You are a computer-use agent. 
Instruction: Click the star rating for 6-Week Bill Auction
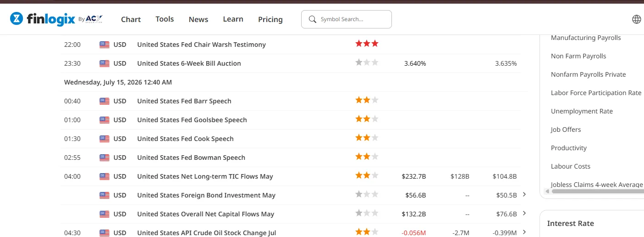pos(367,62)
